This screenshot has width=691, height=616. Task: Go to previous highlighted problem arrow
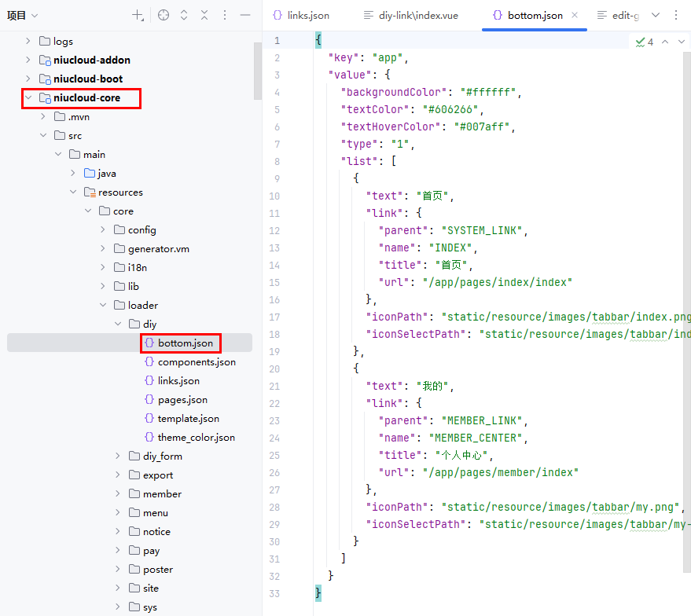tap(665, 42)
